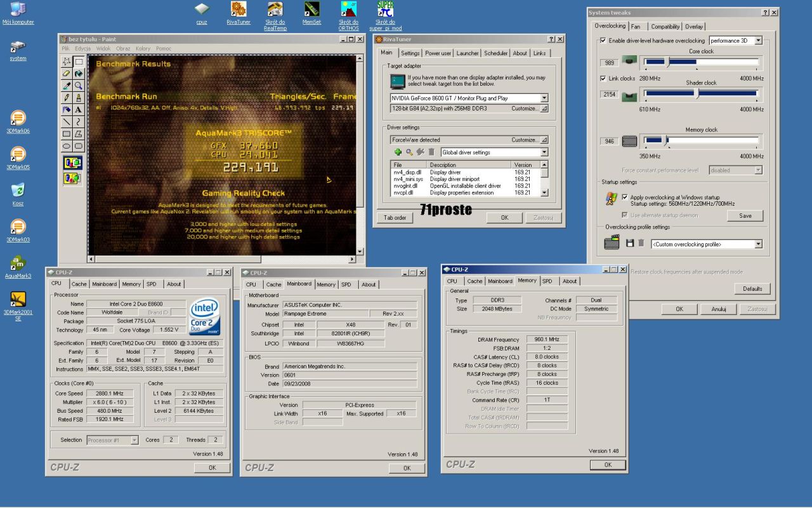Click the green plus icon in RivaTuner
Image resolution: width=812 pixels, height=508 pixels.
coord(398,152)
